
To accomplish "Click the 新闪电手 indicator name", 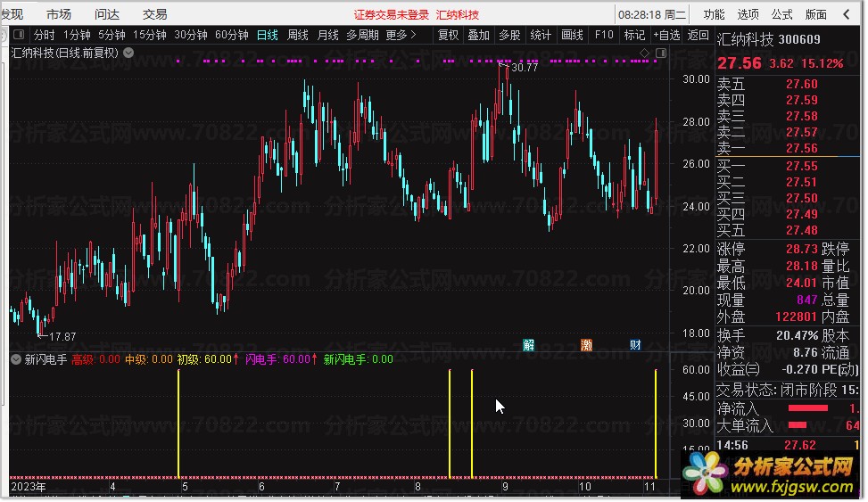I will pyautogui.click(x=46, y=359).
